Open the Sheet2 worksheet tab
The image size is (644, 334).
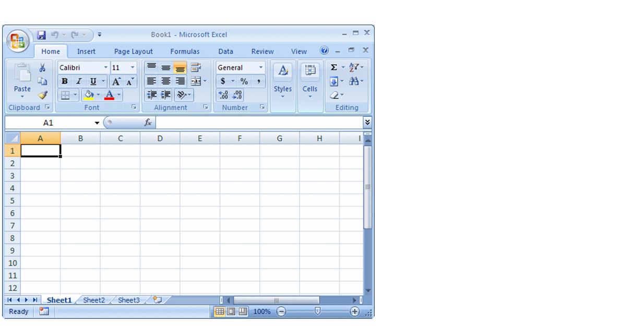[x=94, y=300]
